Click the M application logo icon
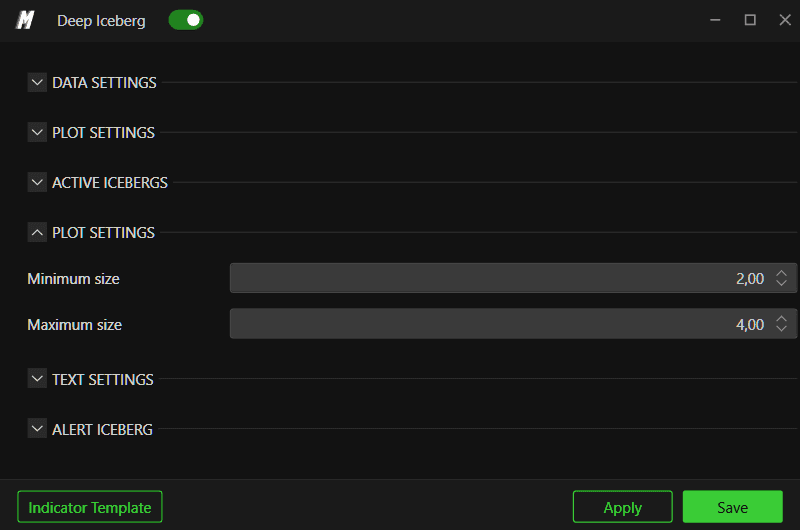The height and width of the screenshot is (530, 800). tap(25, 20)
